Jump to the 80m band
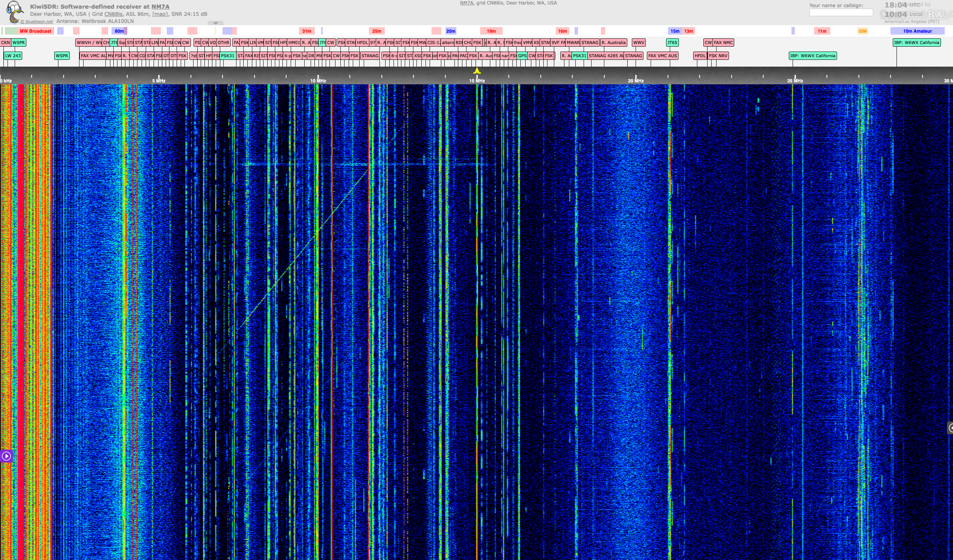 [119, 31]
